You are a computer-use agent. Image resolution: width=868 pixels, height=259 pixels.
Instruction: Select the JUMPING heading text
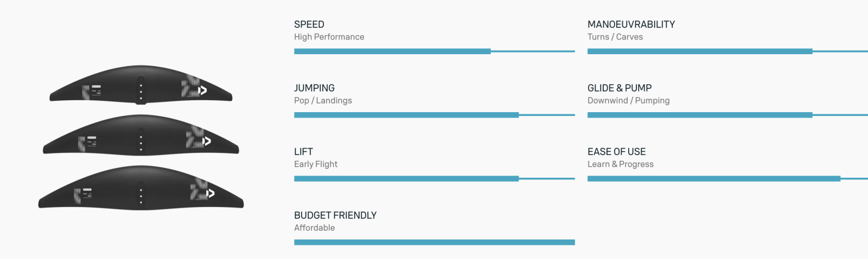pyautogui.click(x=314, y=88)
